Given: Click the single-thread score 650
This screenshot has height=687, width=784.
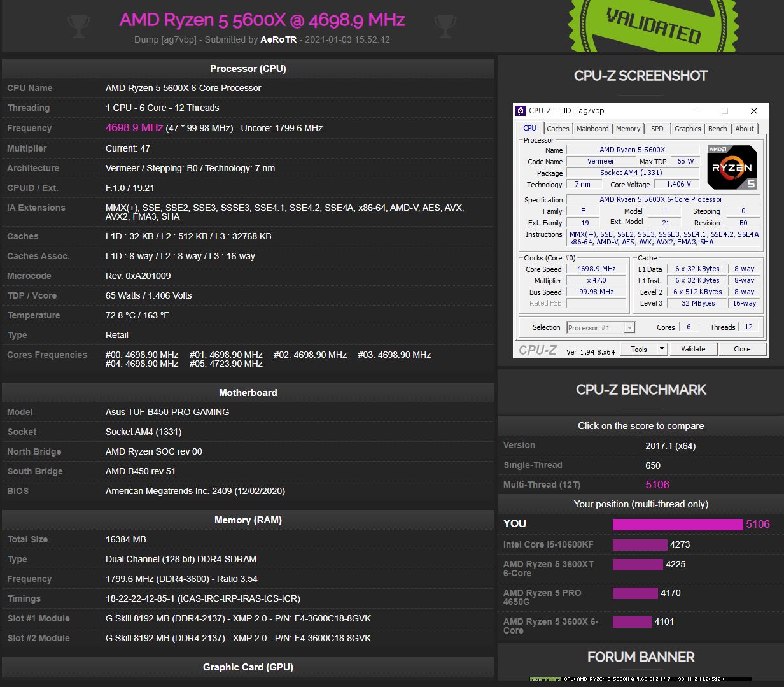Looking at the screenshot, I should click(653, 465).
